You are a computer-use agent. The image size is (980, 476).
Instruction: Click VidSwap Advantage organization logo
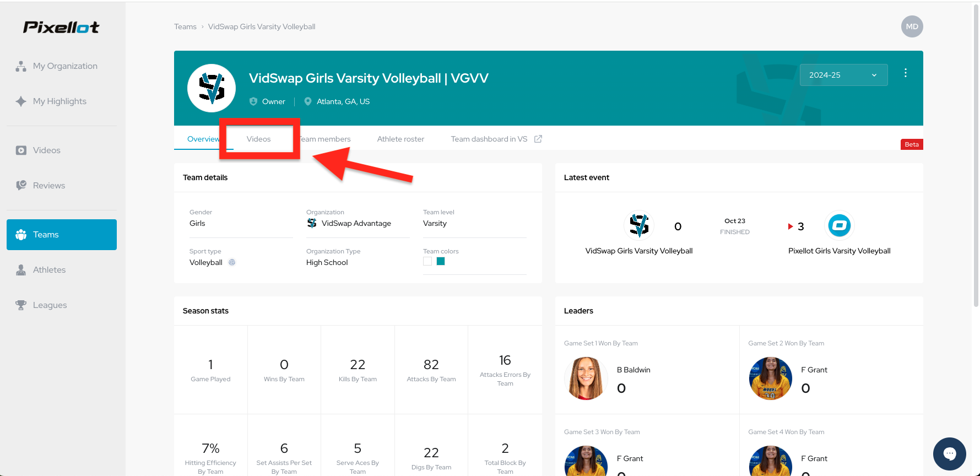(312, 223)
